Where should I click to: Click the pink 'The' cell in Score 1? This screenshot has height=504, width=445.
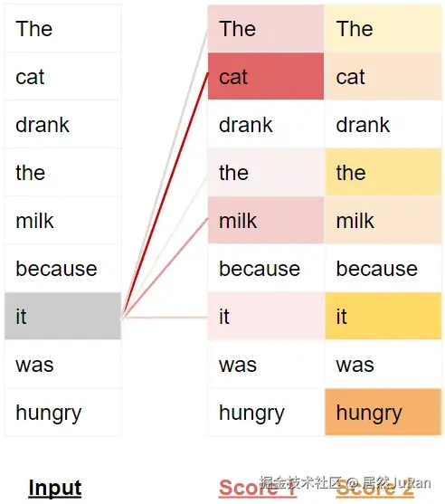(x=266, y=28)
